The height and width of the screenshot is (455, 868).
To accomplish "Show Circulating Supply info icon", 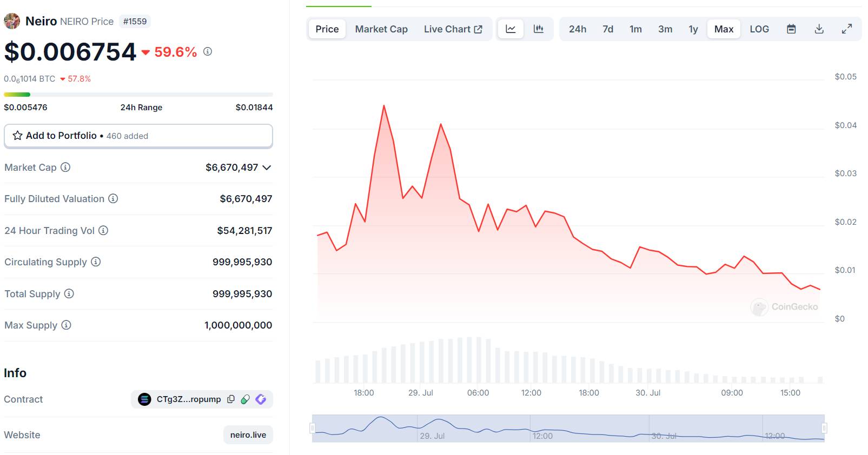I will (96, 262).
